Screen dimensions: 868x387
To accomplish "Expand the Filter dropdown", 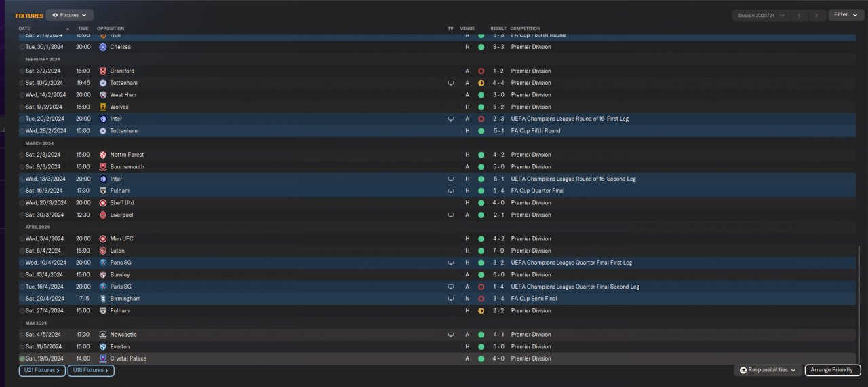I will pos(846,15).
